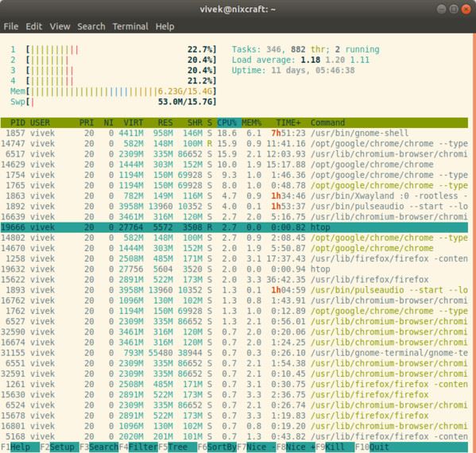Image resolution: width=476 pixels, height=453 pixels.
Task: Select htop process row PID 19632
Action: point(234,269)
